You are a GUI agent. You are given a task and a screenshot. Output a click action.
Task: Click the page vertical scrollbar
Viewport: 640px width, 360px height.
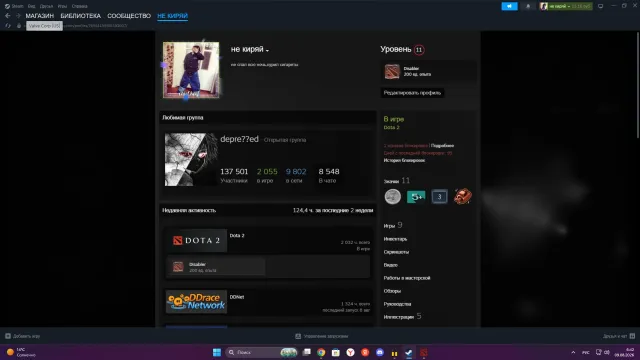(638, 86)
